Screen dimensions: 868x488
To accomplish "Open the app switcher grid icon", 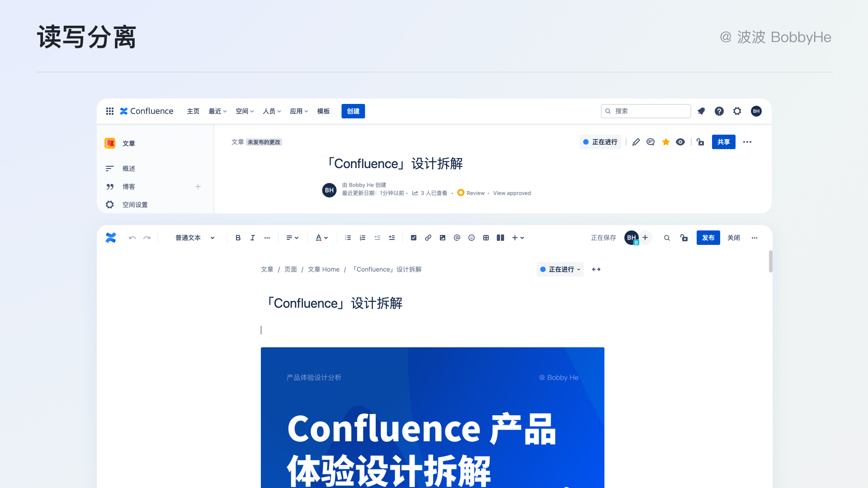I will (110, 111).
